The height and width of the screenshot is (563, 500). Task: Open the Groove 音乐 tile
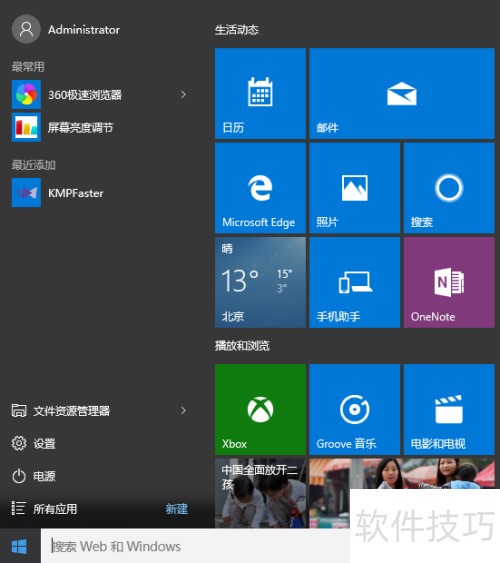tap(355, 409)
